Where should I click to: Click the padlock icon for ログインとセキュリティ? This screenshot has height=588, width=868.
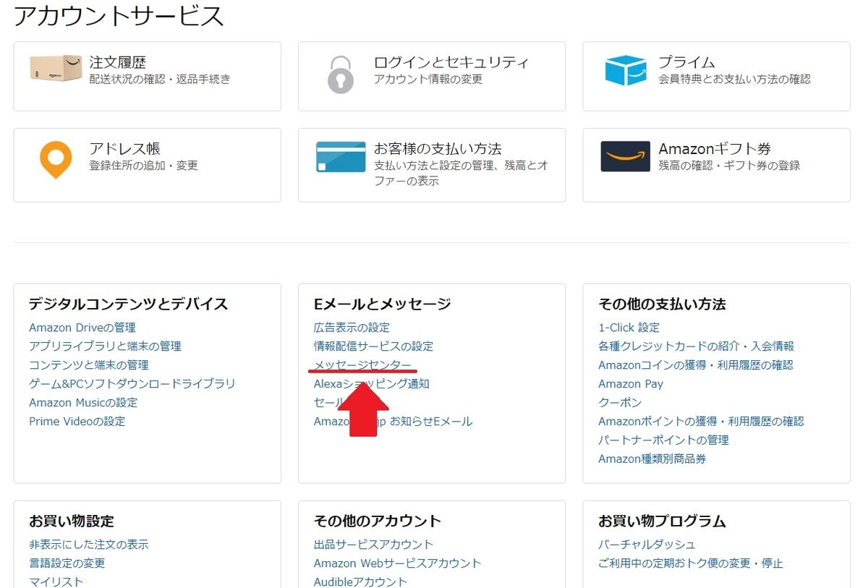pos(341,73)
